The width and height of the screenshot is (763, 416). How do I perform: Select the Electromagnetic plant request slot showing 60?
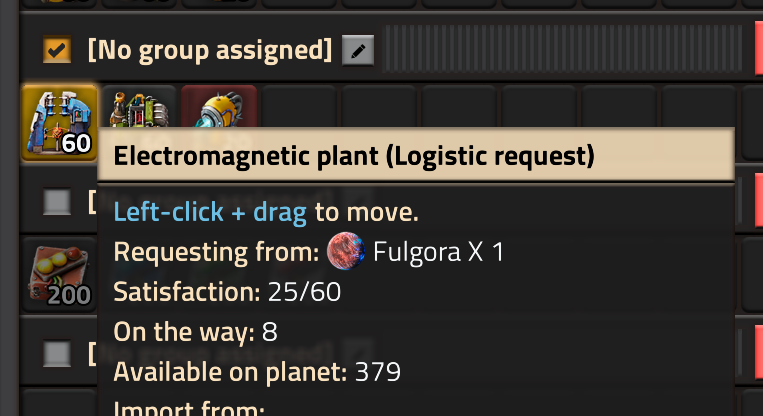point(59,123)
